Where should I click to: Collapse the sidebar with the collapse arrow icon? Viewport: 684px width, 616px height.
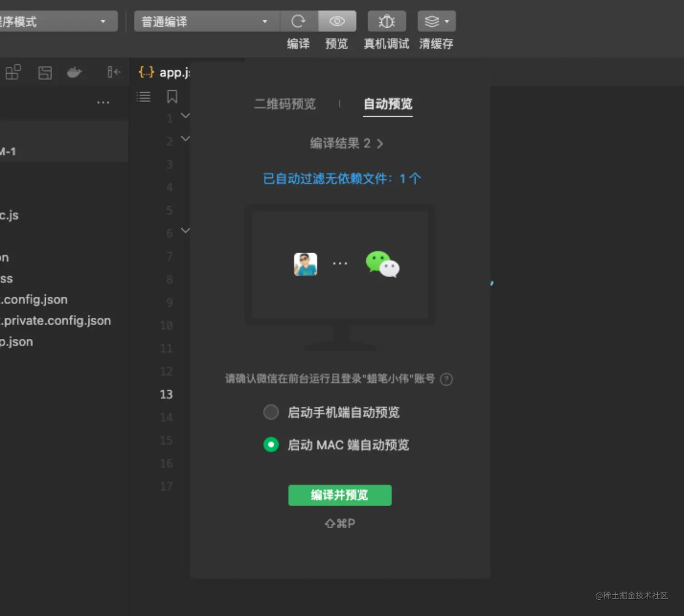[113, 72]
